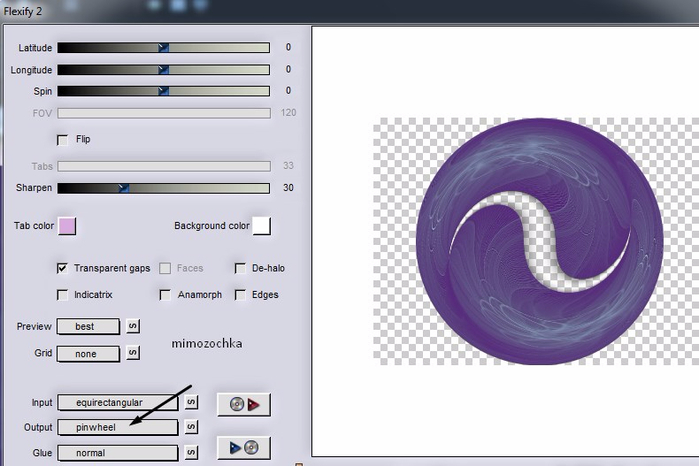Click the load settings disc-play button

click(x=243, y=404)
